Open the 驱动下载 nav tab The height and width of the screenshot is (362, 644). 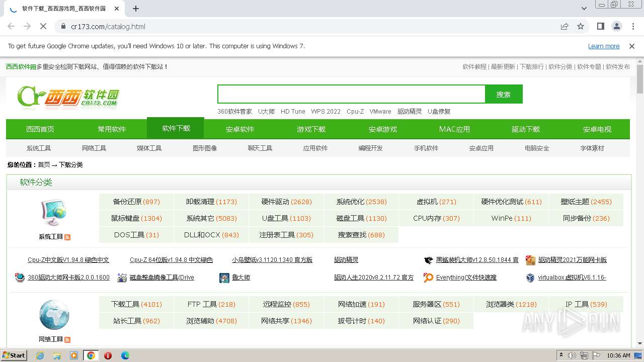(526, 129)
